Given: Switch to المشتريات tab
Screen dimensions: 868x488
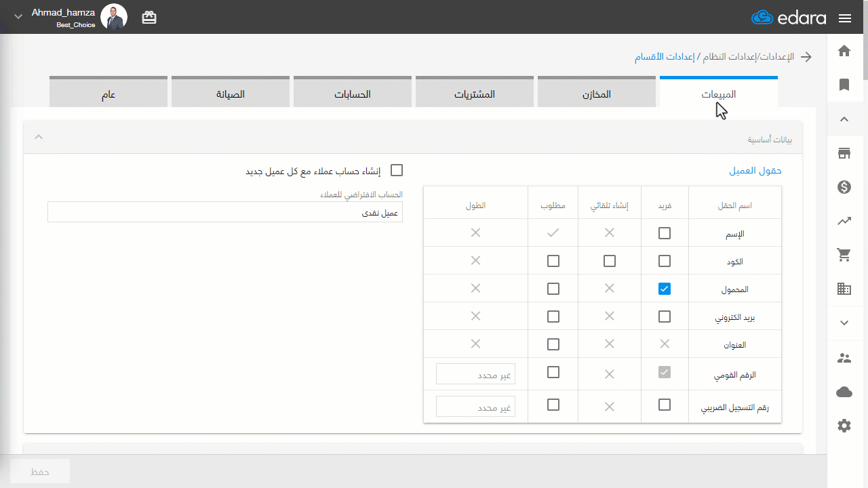Looking at the screenshot, I should click(475, 92).
